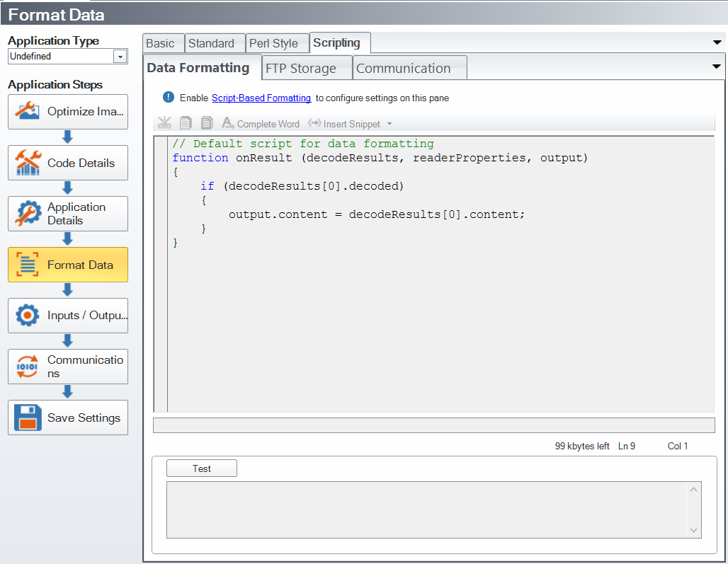This screenshot has width=728, height=564.
Task: Open the Communication sub-tab
Action: pyautogui.click(x=403, y=69)
